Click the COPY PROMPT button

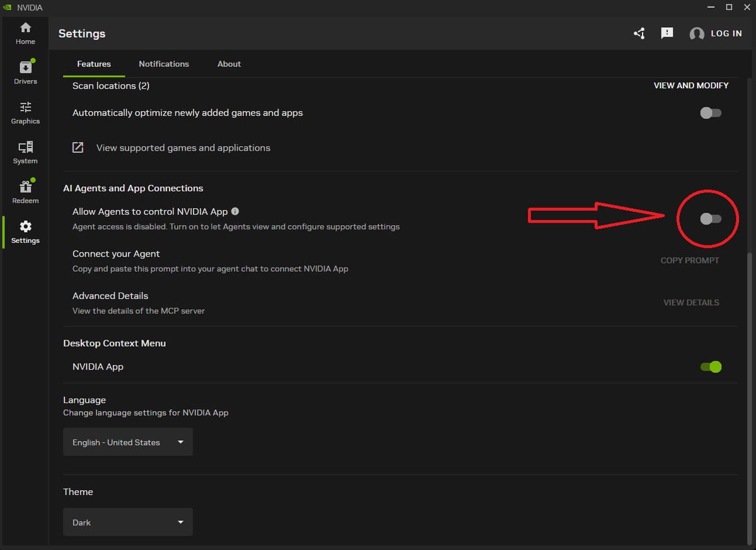[x=689, y=260]
